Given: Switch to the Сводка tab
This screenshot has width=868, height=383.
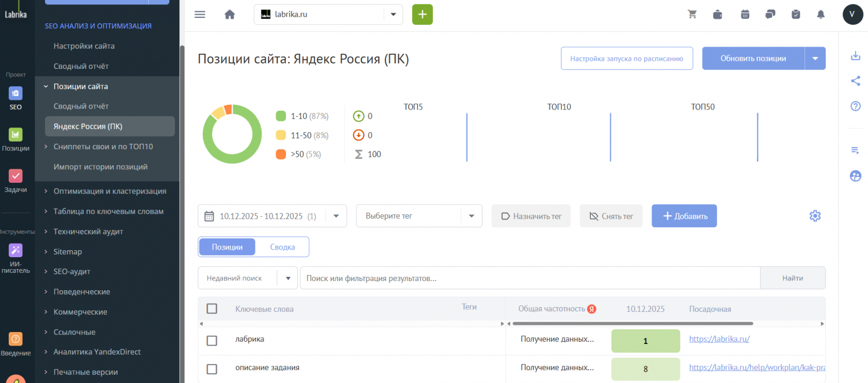Looking at the screenshot, I should [282, 247].
